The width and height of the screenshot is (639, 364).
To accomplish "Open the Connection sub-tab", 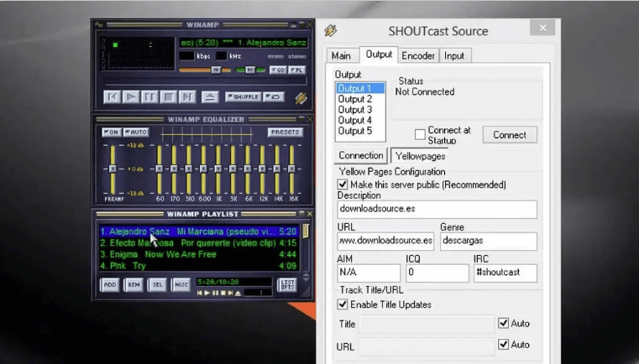I will (361, 155).
